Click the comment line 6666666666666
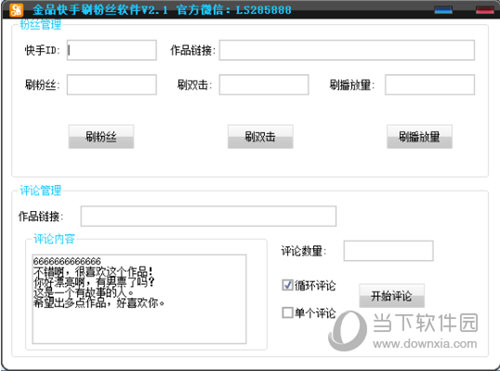Viewport: 500px width, 371px height. click(x=67, y=261)
